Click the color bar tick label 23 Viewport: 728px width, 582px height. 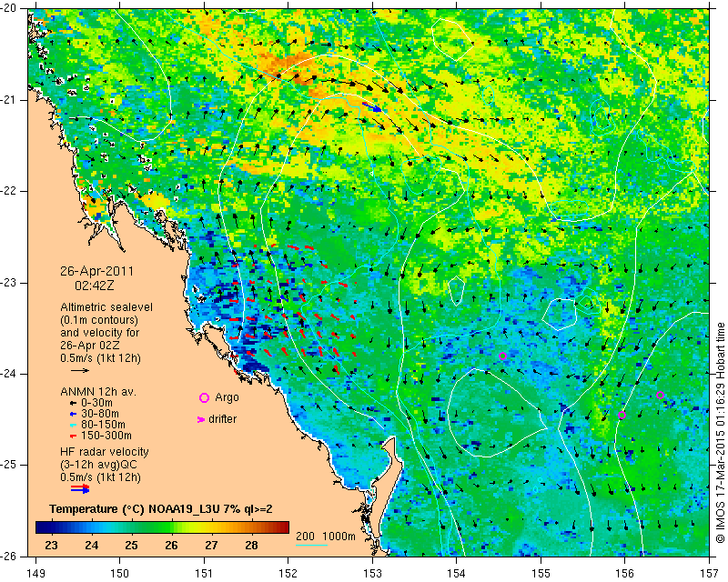coord(52,545)
